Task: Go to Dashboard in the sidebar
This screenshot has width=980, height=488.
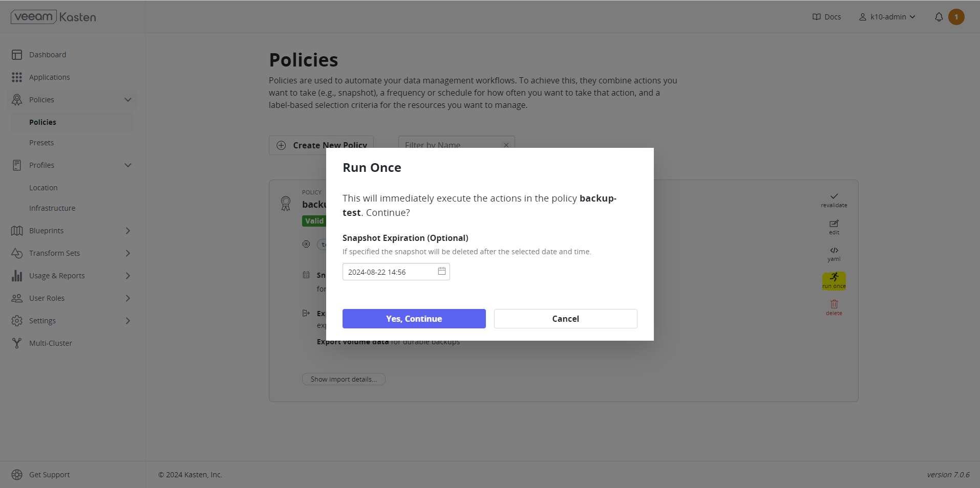Action: [x=48, y=55]
